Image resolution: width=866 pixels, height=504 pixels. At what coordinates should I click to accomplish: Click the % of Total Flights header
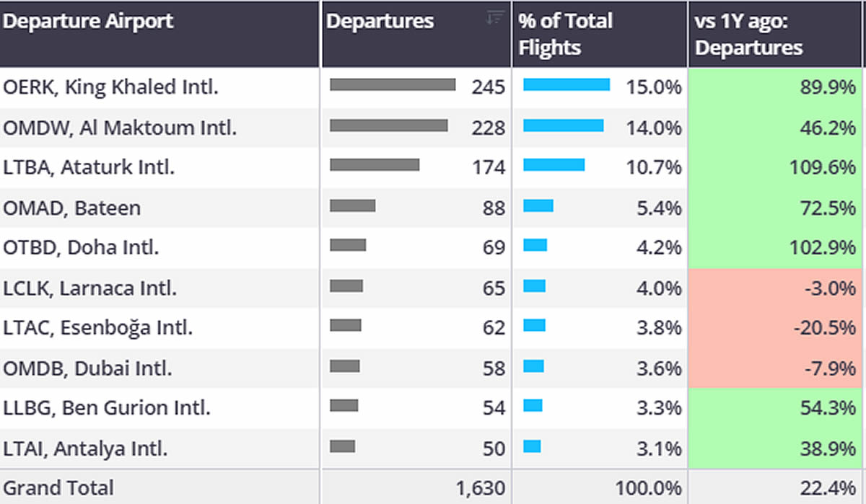coord(565,34)
